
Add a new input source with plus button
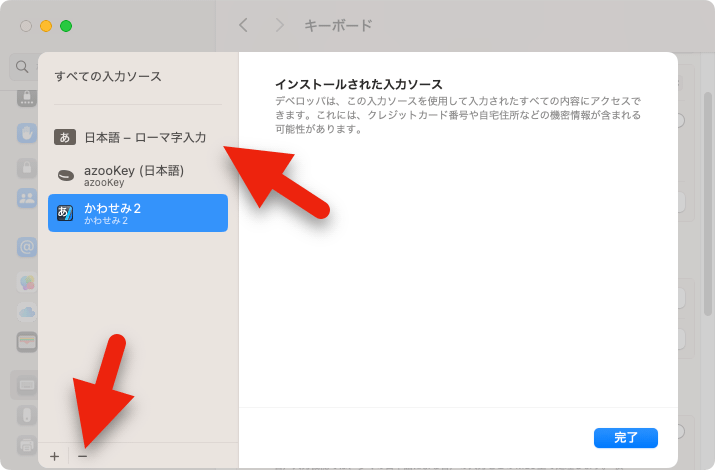click(x=55, y=456)
